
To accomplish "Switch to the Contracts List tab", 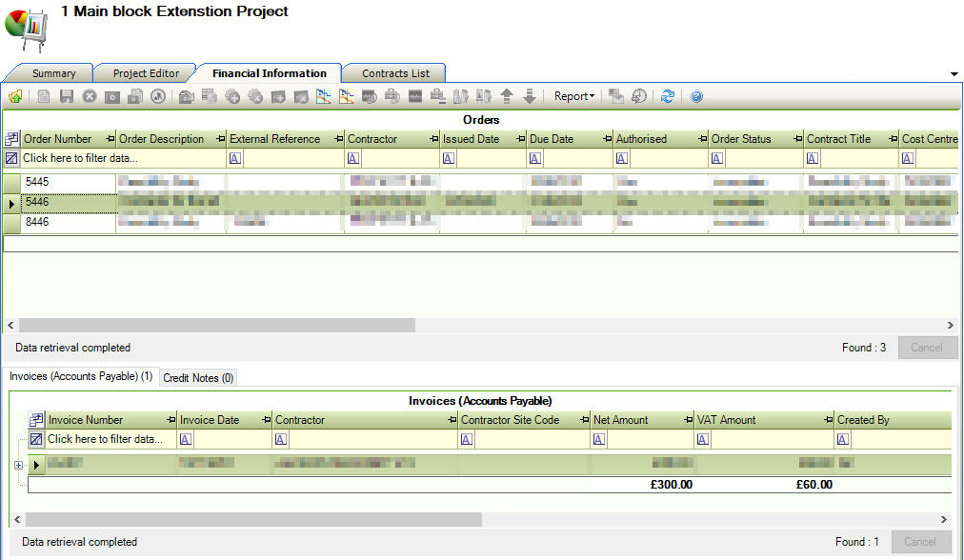I will [x=395, y=73].
